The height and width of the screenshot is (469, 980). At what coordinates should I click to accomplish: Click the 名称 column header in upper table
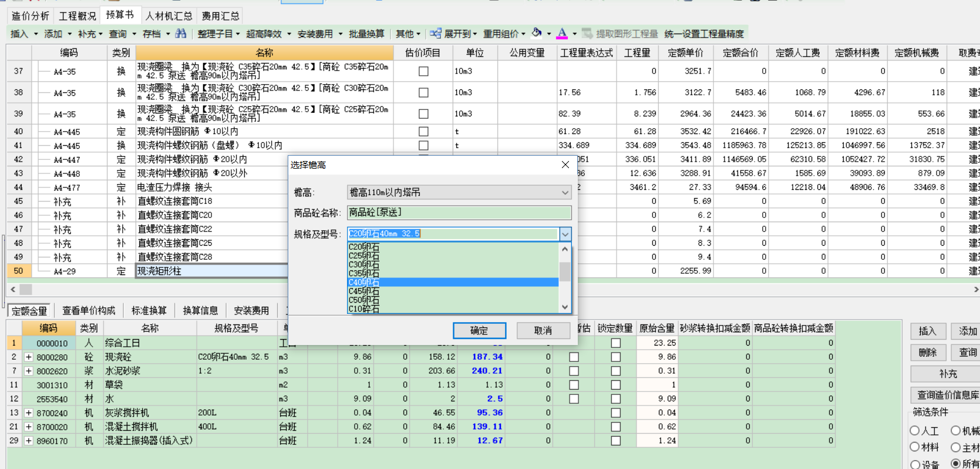[x=264, y=52]
